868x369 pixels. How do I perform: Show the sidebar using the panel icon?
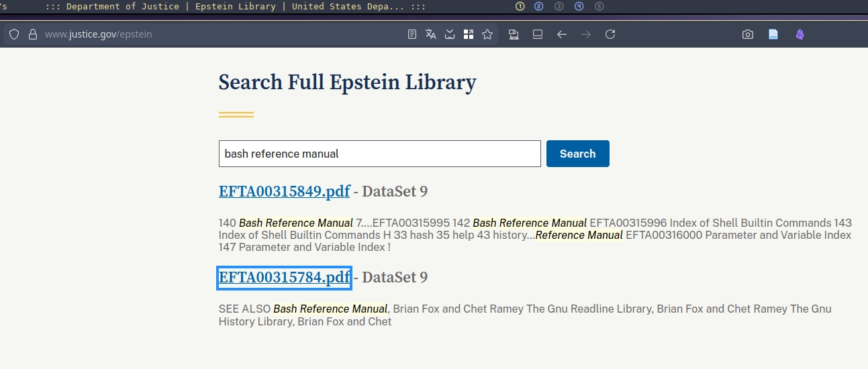(x=538, y=34)
